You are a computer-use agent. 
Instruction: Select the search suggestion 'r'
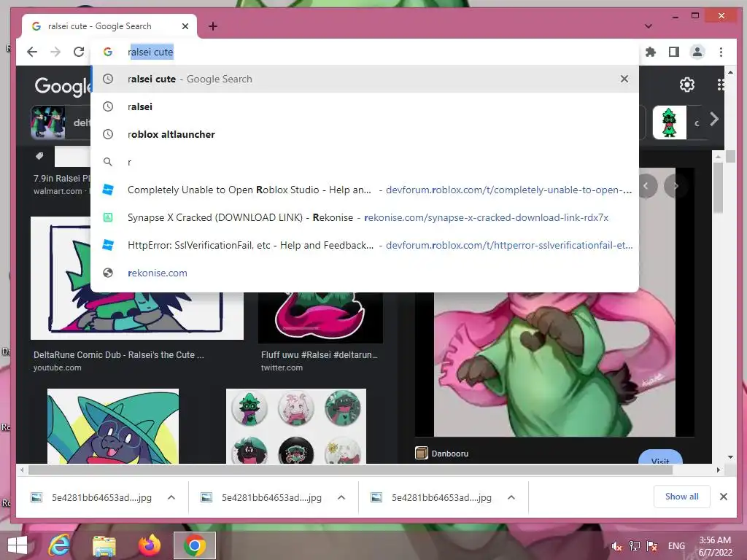(x=365, y=162)
